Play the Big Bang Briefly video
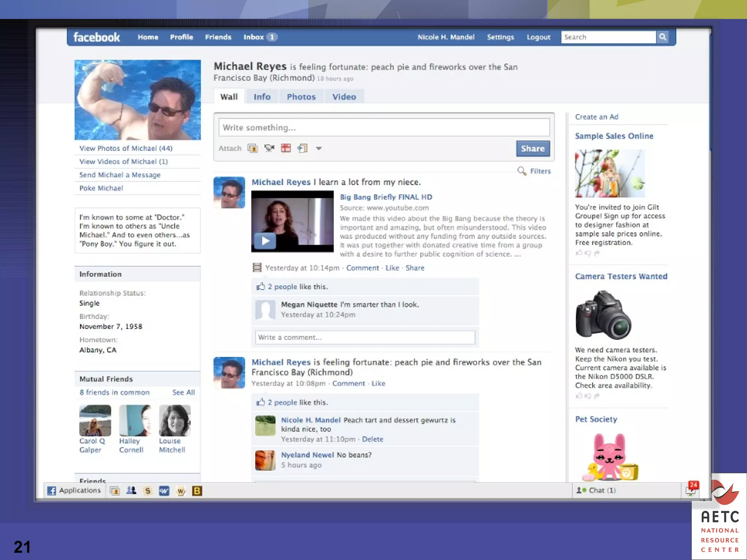The height and width of the screenshot is (560, 747). pos(265,241)
